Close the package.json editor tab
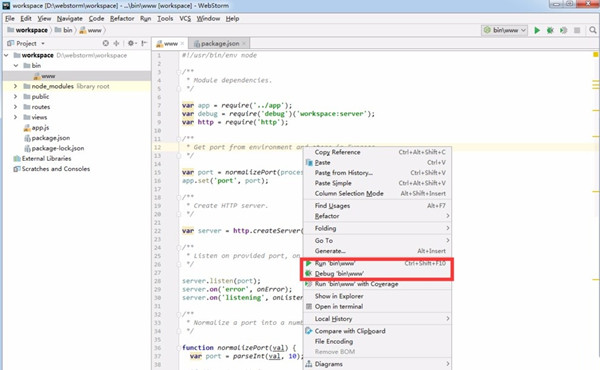 click(244, 44)
